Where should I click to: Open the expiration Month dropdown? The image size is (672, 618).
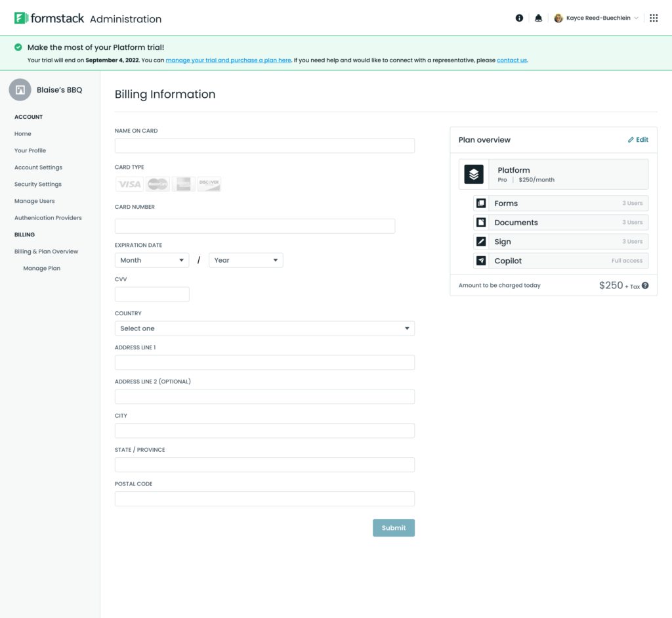coord(152,260)
